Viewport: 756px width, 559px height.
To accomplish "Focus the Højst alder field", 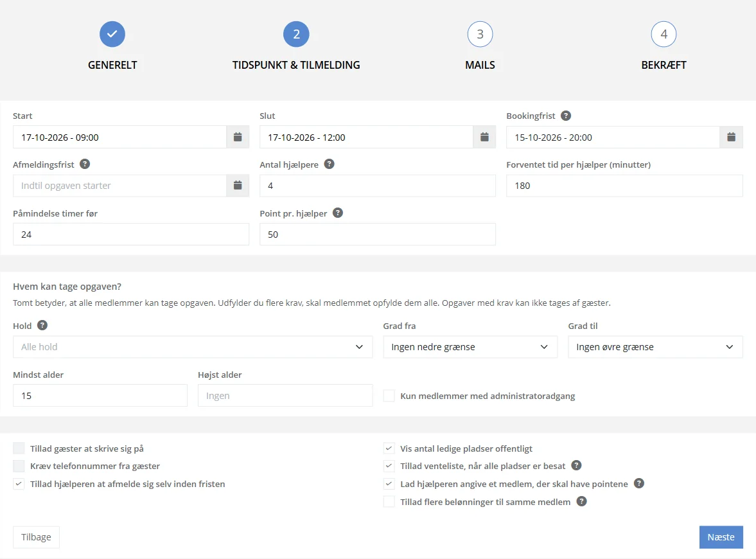I will coord(285,396).
